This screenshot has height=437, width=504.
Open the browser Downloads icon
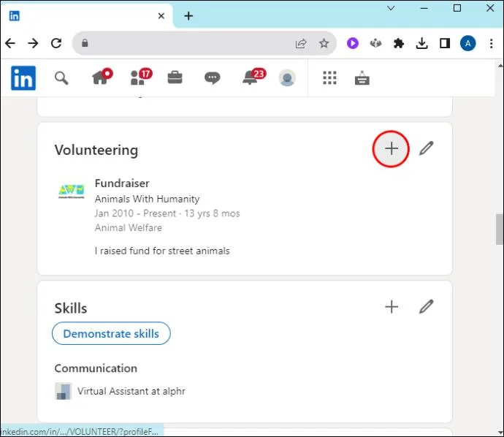pyautogui.click(x=421, y=43)
